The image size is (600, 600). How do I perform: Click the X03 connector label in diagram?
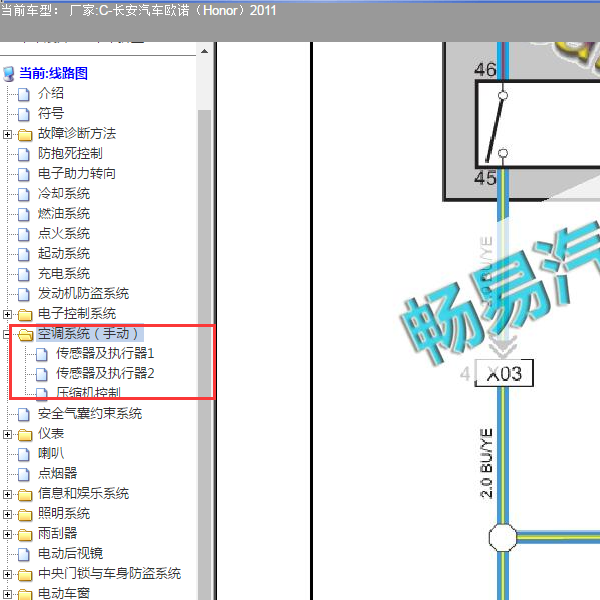click(x=504, y=373)
